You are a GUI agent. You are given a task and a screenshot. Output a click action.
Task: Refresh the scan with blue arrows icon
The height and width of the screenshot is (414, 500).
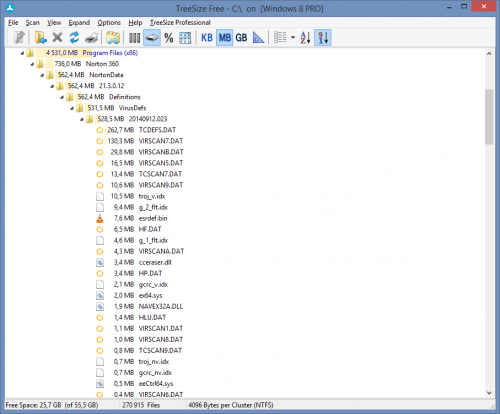74,37
